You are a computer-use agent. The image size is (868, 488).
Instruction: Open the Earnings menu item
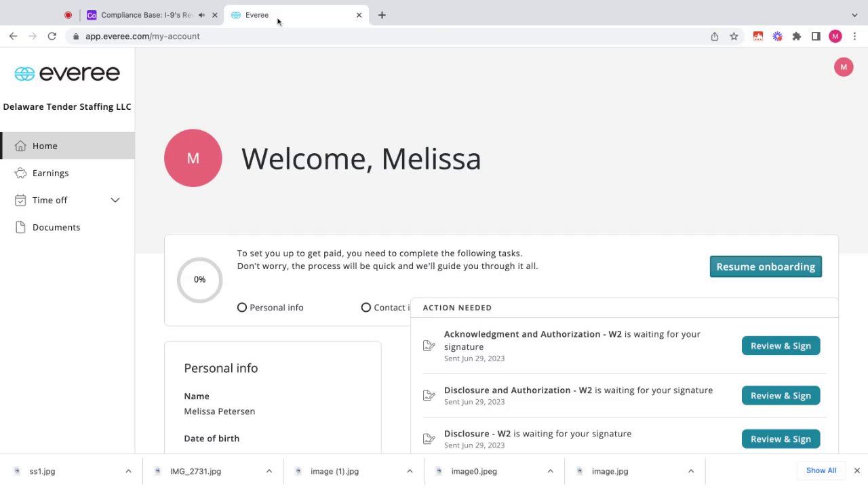50,173
